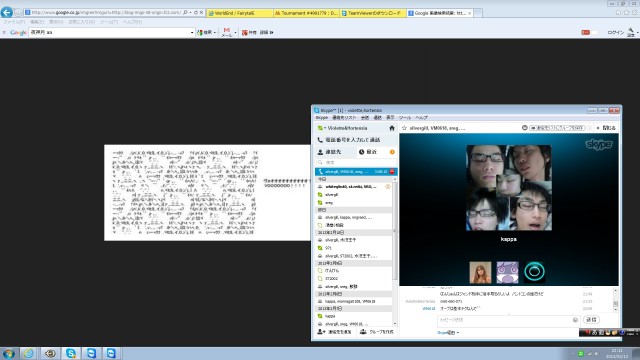
Task: Switch to the Recent tab in Skype
Action: (x=375, y=152)
